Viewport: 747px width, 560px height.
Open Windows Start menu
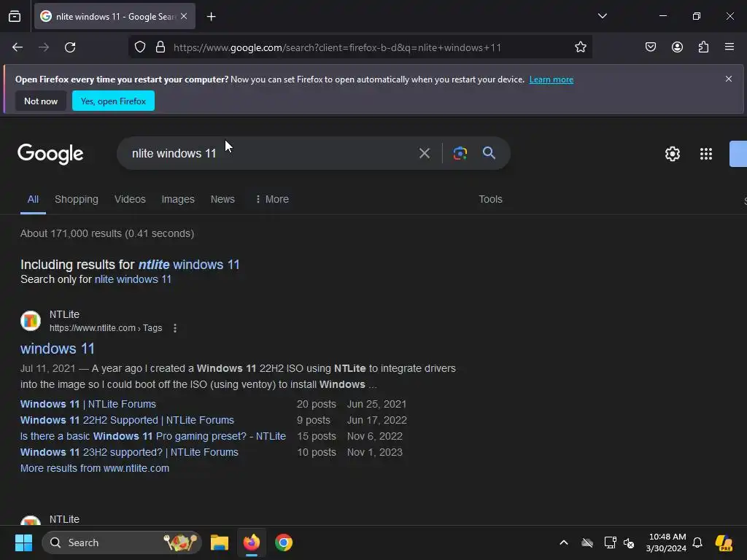click(23, 542)
